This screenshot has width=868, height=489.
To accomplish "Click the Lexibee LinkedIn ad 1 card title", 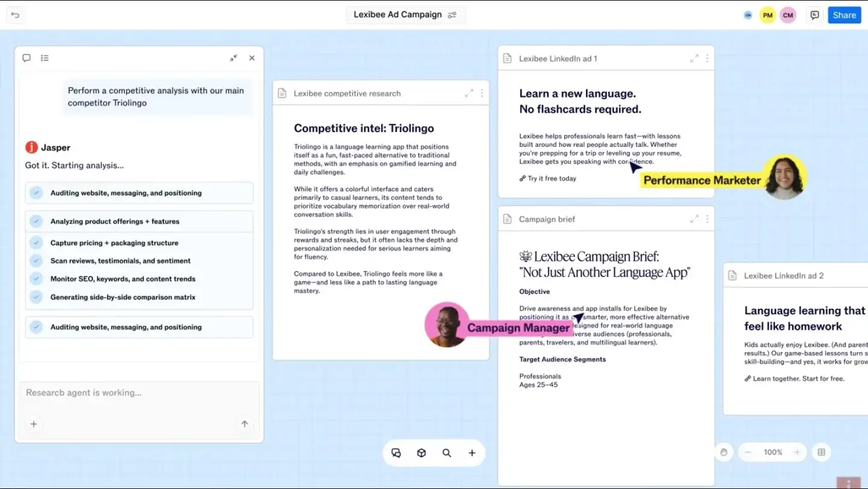I will tap(558, 58).
